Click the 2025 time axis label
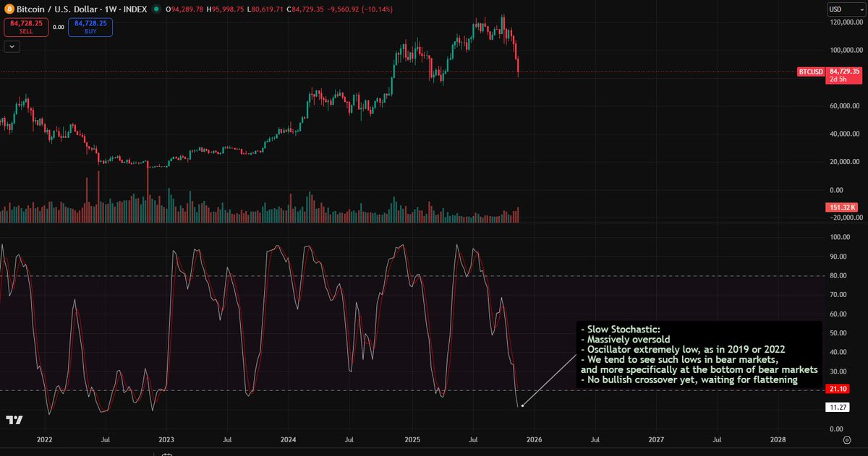 (x=412, y=439)
